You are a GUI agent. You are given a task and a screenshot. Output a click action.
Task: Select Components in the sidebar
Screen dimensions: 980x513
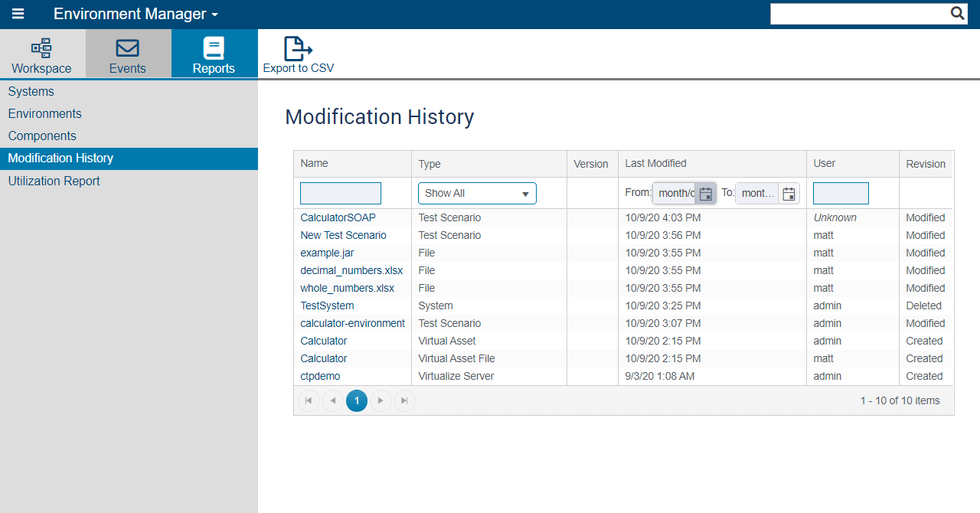[129, 136]
